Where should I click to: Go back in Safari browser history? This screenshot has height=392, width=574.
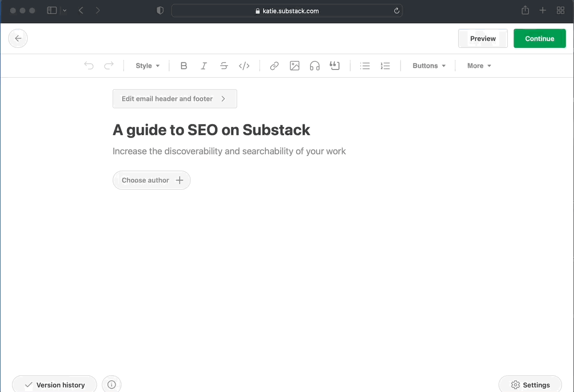point(81,11)
